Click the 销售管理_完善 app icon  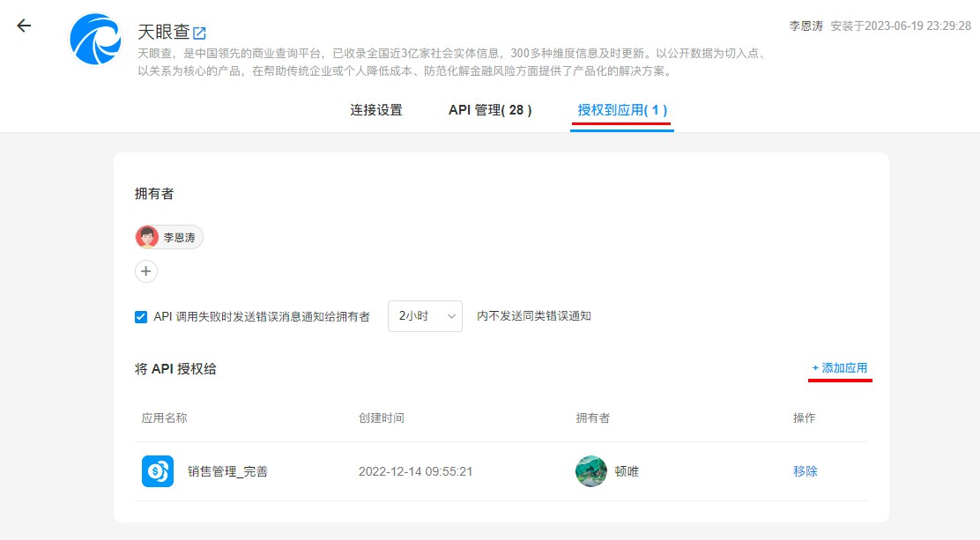coord(158,471)
